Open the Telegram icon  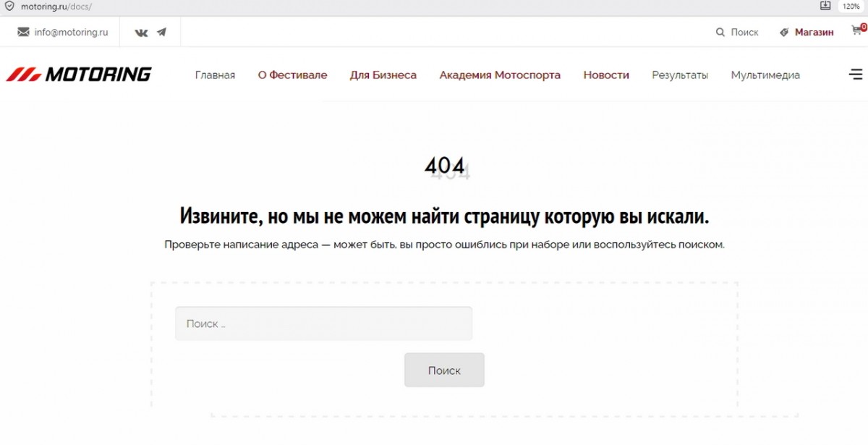click(161, 32)
